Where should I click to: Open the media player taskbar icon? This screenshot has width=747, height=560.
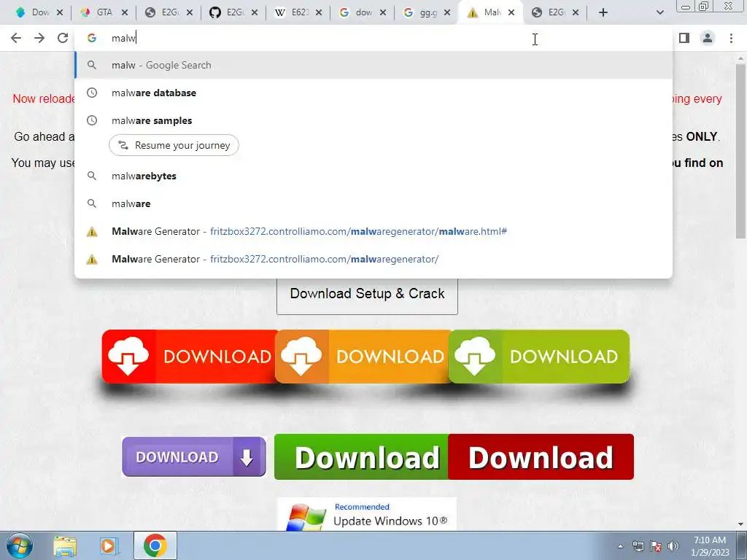pos(109,546)
